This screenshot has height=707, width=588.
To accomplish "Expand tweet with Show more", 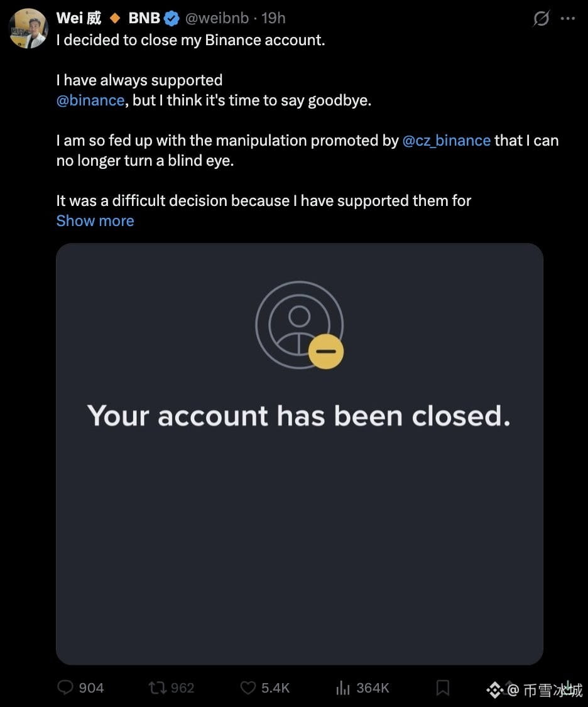I will coord(95,221).
